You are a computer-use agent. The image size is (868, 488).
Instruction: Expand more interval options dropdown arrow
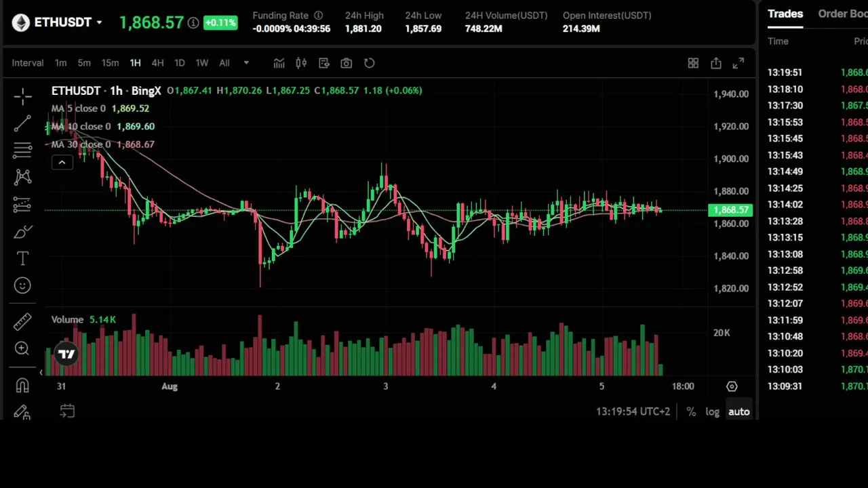coord(246,63)
